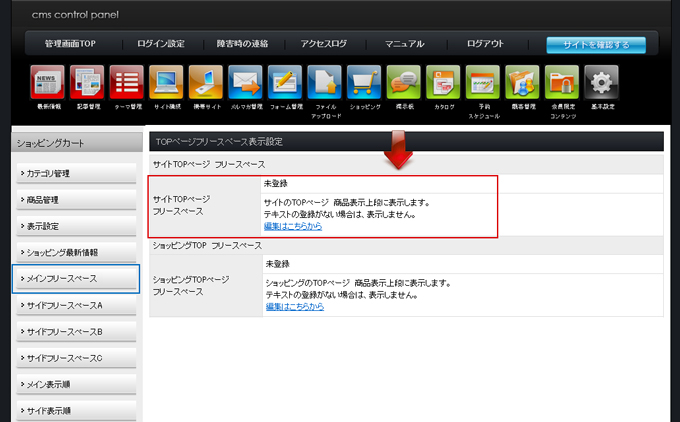
Task: Select メインフリースペース in the sidebar
Action: pyautogui.click(x=76, y=278)
